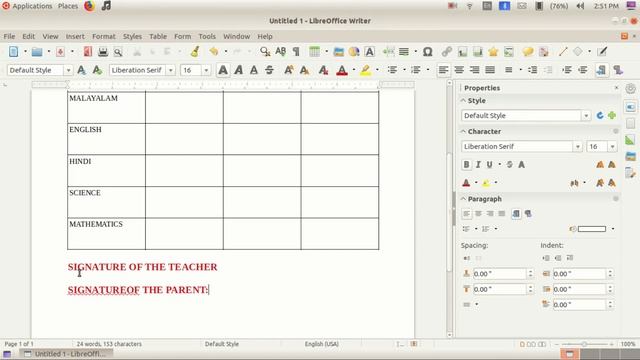Open the File menu
Image resolution: width=640 pixels, height=360 pixels.
pyautogui.click(x=9, y=36)
